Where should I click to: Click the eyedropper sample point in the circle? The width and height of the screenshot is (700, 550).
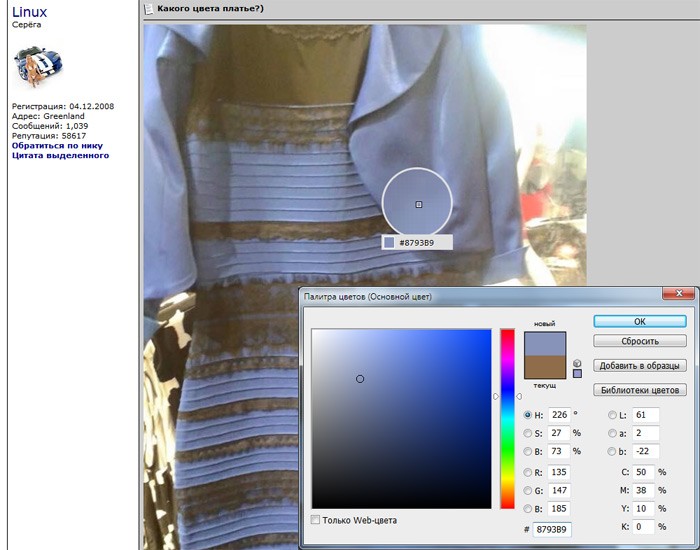pos(419,204)
